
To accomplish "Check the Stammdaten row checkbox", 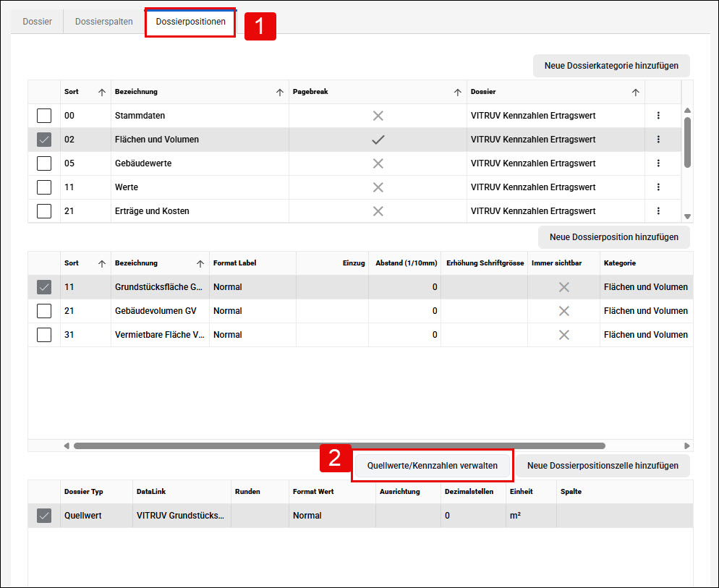I will [44, 116].
